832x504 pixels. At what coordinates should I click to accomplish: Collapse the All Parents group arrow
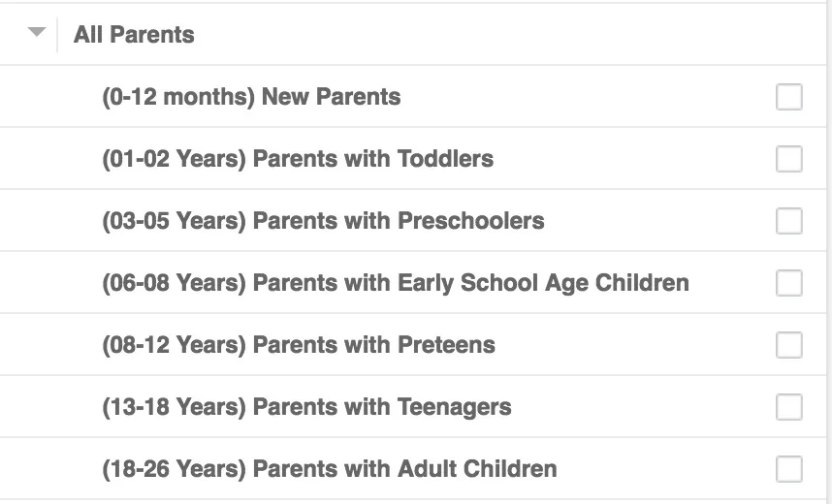(37, 33)
